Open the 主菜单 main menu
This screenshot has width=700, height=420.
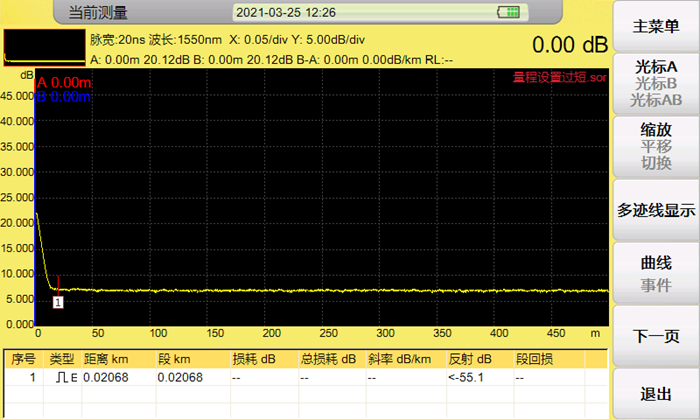pos(656,27)
